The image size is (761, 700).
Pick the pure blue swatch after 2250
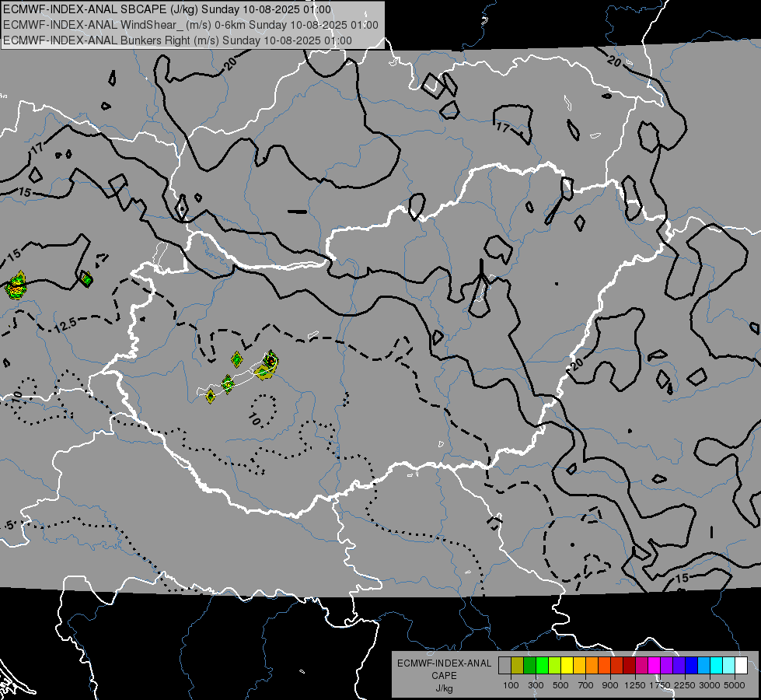pos(691,665)
